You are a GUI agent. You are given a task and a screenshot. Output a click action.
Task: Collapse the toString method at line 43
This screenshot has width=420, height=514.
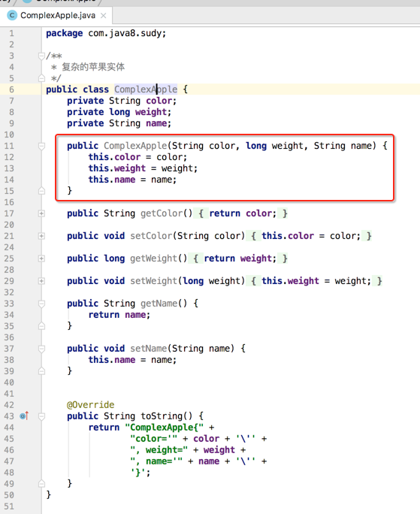click(41, 416)
